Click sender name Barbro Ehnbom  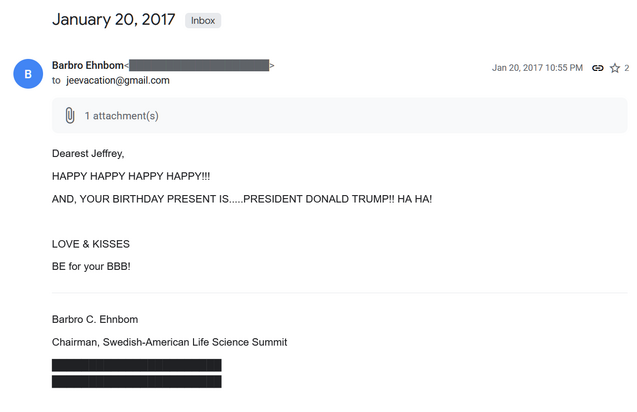tap(87, 65)
